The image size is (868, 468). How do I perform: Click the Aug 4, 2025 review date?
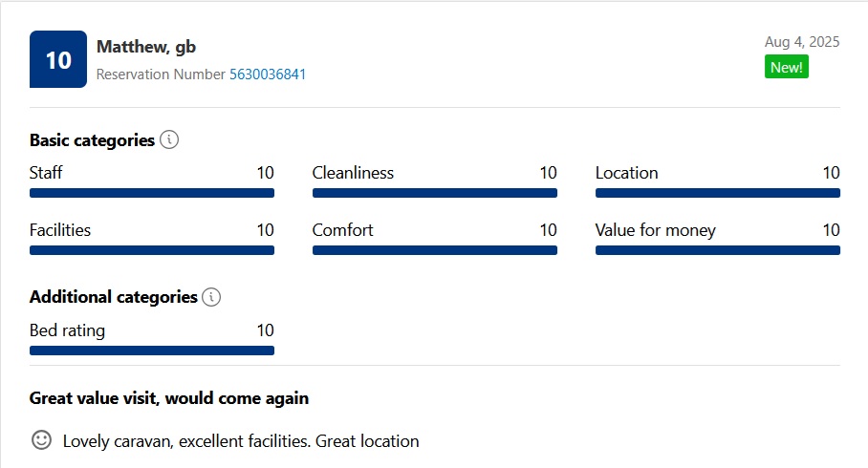coord(802,42)
